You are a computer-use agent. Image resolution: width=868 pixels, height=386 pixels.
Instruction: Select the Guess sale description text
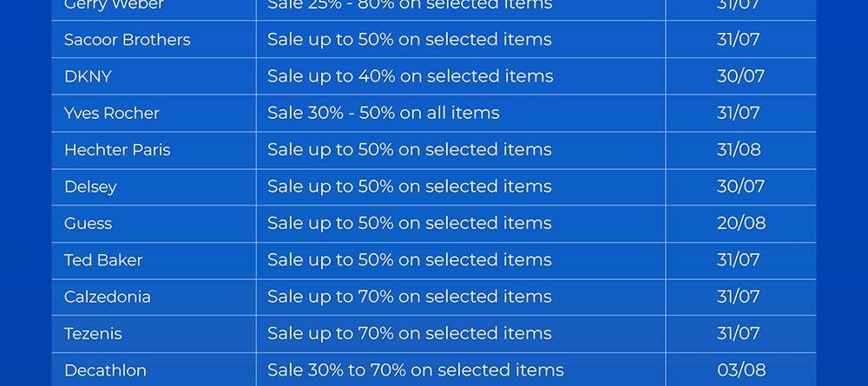[409, 223]
